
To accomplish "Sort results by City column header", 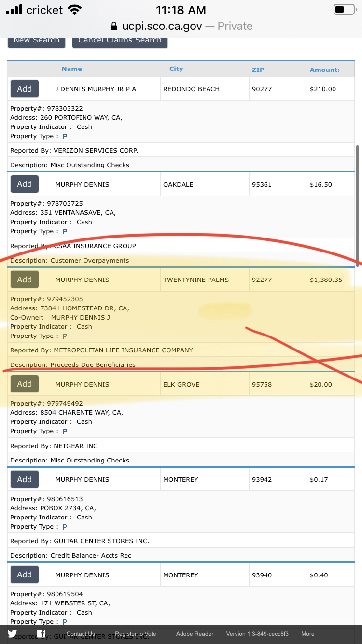I will click(176, 69).
